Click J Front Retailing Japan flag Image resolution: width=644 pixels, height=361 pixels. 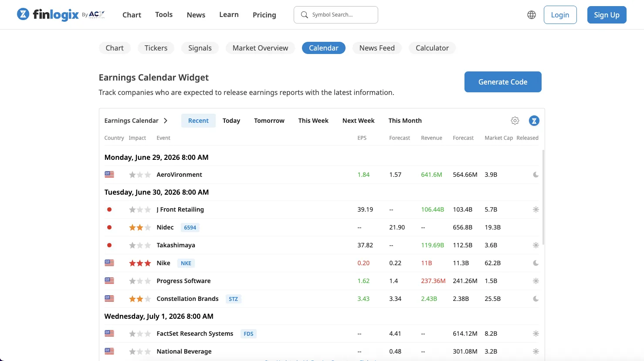coord(109,209)
